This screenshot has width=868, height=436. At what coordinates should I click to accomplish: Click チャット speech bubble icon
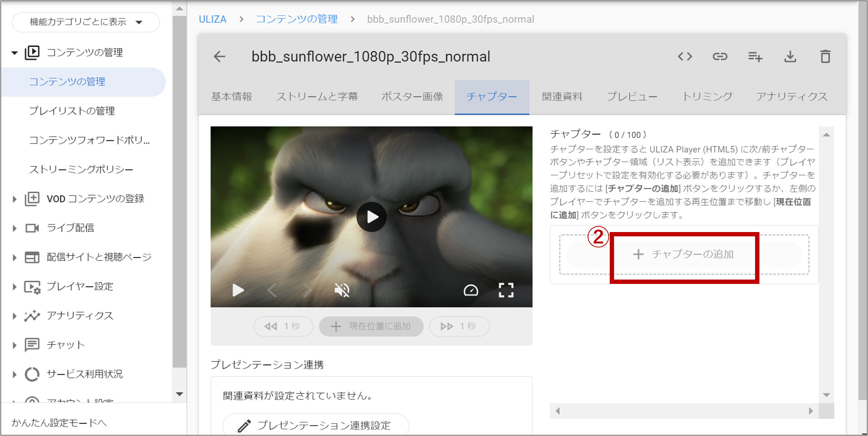[x=32, y=345]
